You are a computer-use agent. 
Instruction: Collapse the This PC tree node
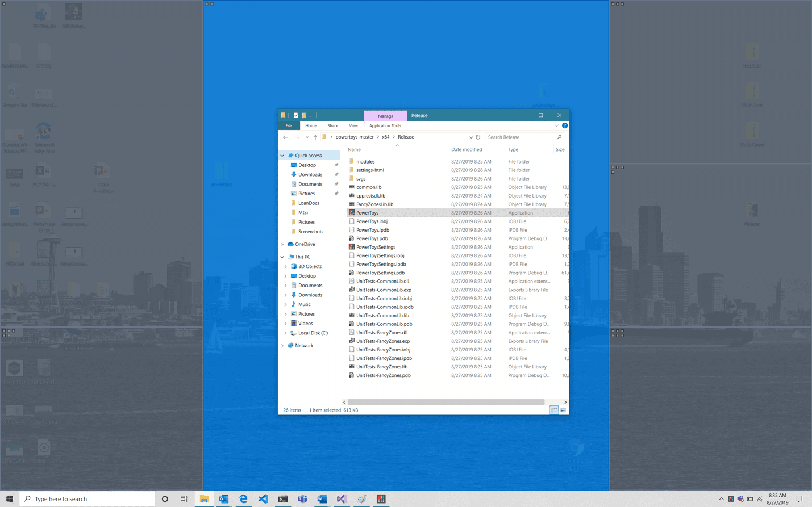(x=281, y=256)
